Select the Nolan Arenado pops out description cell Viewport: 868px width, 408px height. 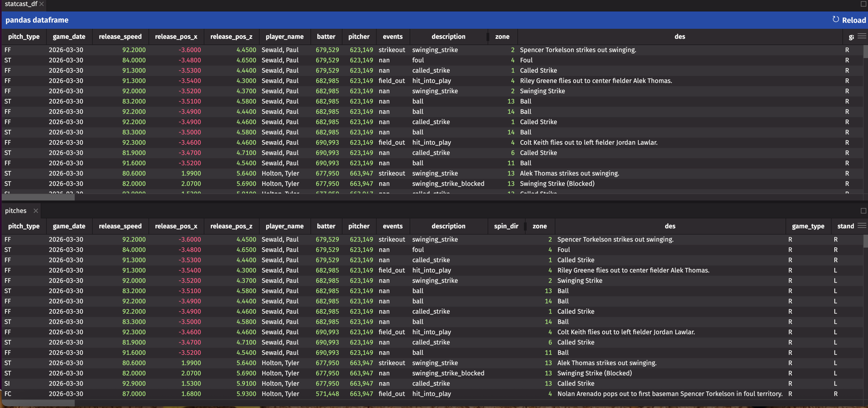[669, 394]
